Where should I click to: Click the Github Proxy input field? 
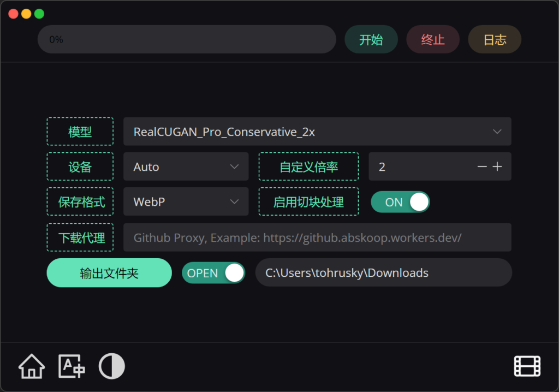[317, 237]
